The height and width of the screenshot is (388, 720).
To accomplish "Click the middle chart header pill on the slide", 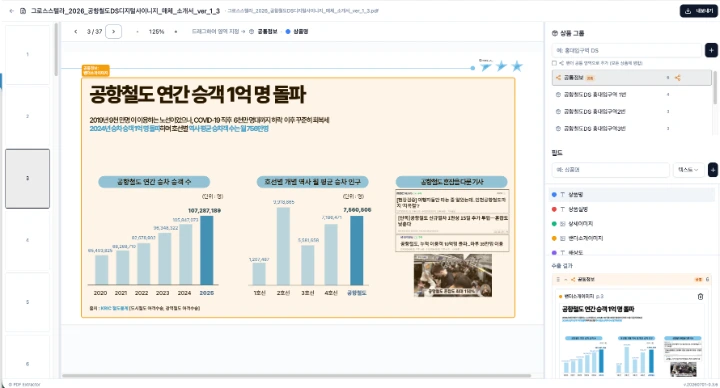I will [312, 182].
